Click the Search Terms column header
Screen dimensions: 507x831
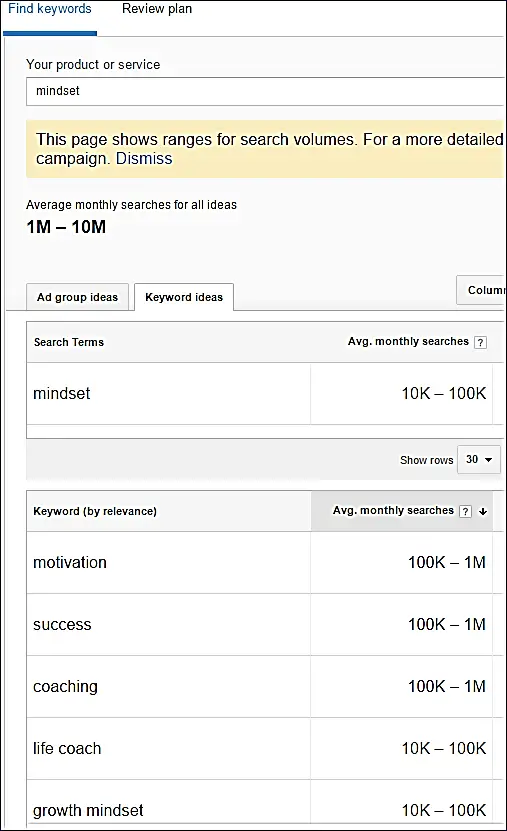[69, 342]
